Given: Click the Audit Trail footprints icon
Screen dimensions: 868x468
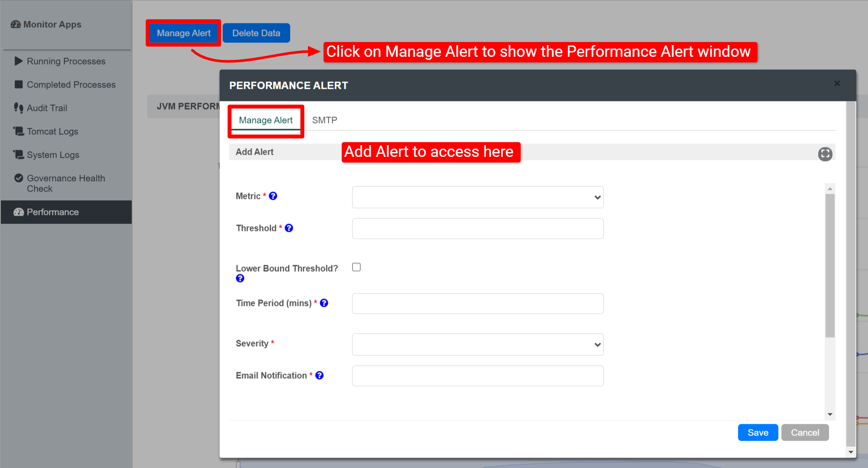Looking at the screenshot, I should [18, 108].
